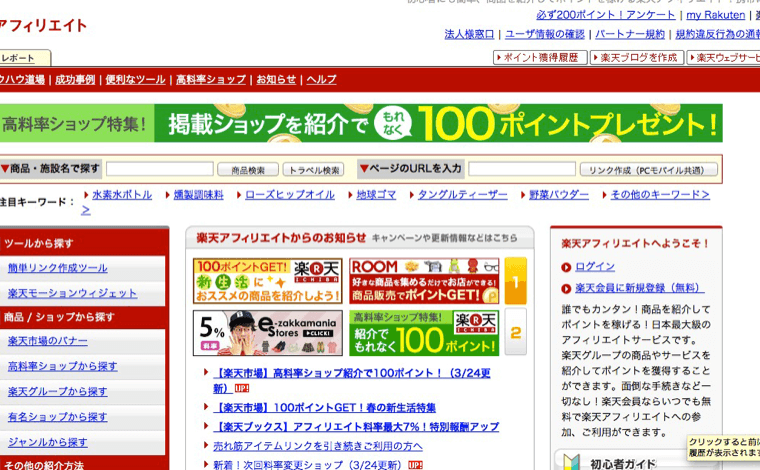Click the 商品検索 button
The image size is (760, 470).
click(248, 170)
